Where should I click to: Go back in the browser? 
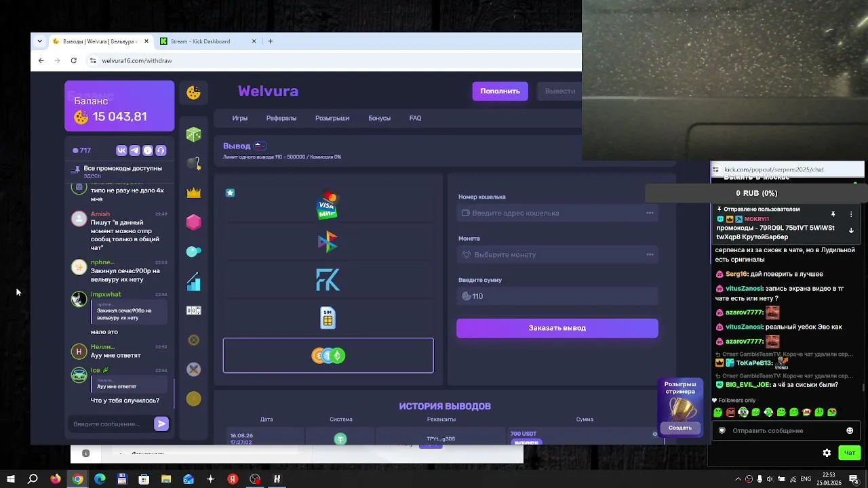(x=41, y=60)
